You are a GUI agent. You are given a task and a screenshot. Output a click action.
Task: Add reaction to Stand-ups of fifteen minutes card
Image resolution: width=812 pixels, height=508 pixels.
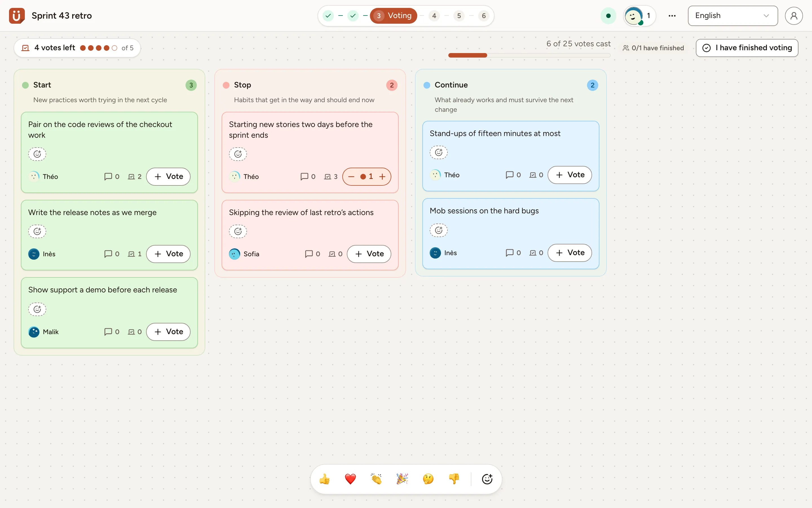(438, 152)
